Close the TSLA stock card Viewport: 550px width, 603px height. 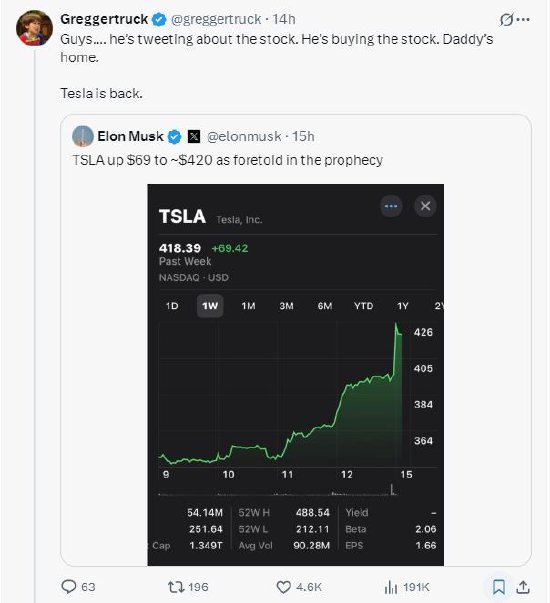[x=425, y=206]
